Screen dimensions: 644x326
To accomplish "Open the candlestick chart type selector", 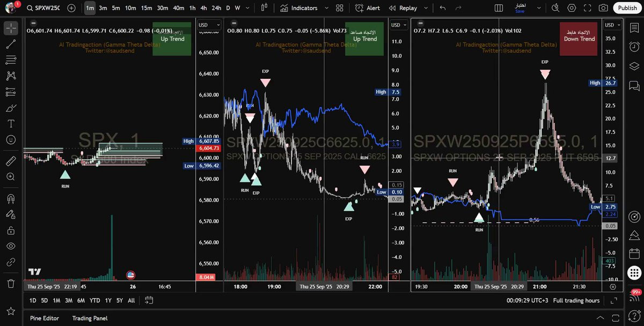I will [x=264, y=8].
